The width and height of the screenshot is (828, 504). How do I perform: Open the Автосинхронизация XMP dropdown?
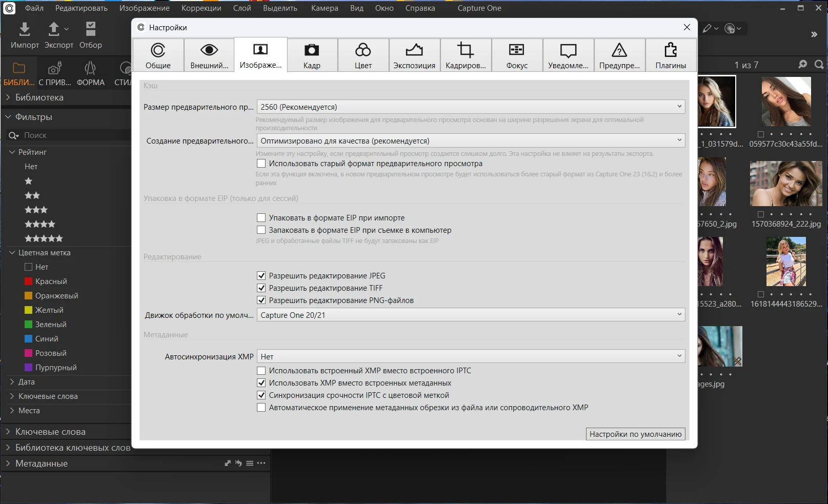pos(471,356)
